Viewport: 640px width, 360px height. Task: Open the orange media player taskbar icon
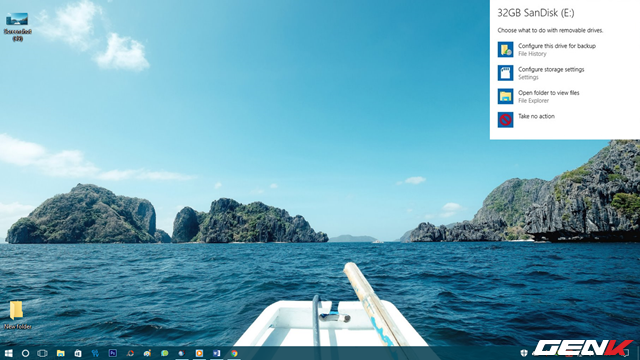coord(199,353)
